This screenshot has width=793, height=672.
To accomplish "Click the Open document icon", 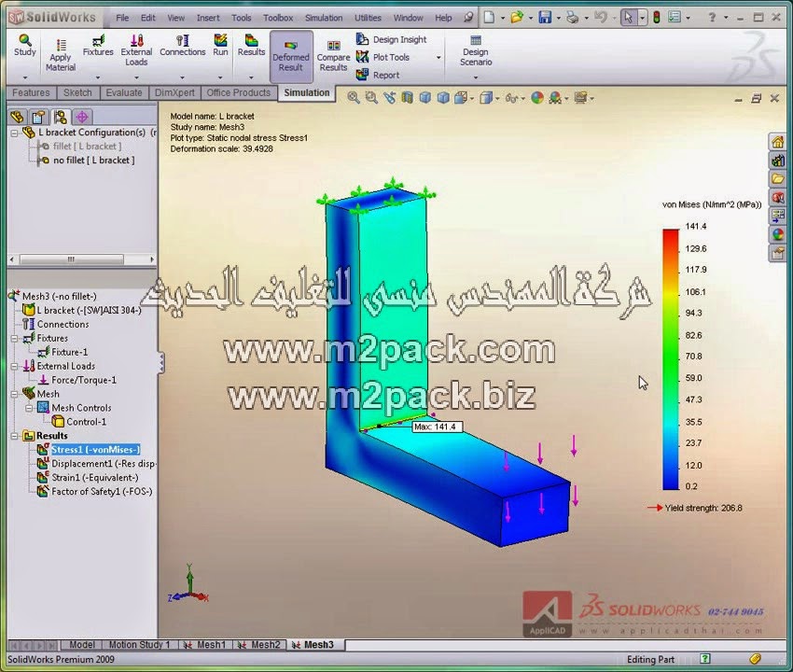I will point(516,18).
